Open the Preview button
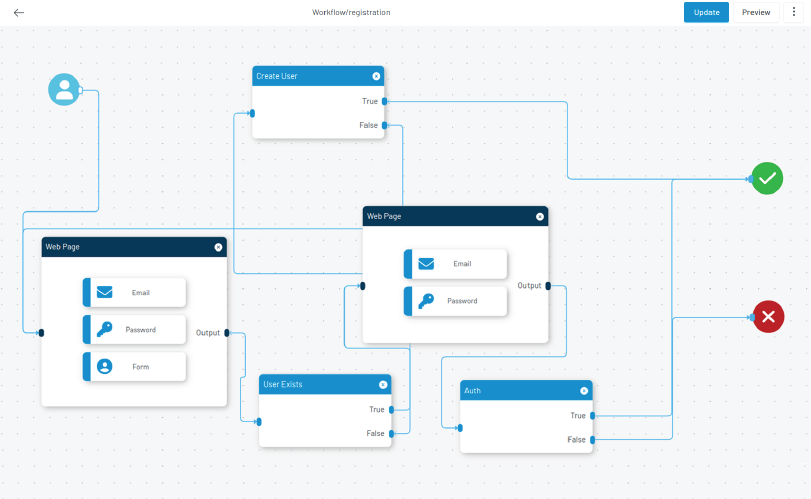 coord(756,12)
